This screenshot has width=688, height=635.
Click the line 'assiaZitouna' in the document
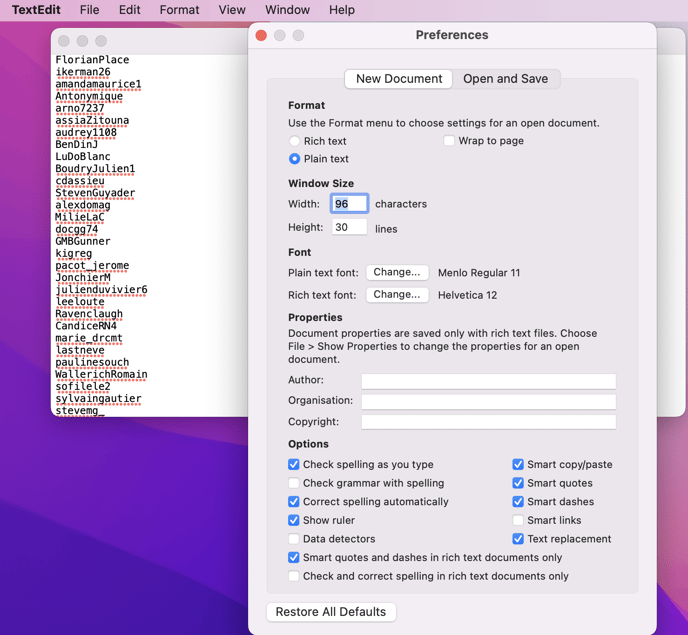(x=92, y=120)
